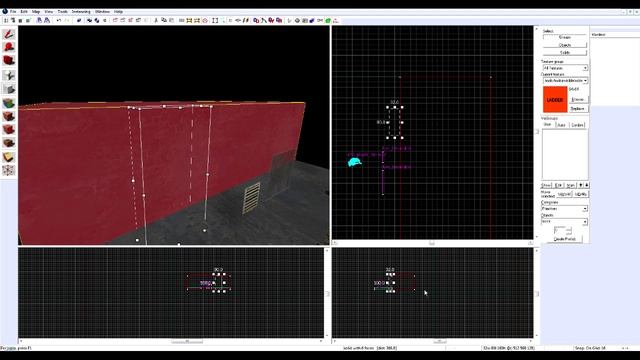Open the View menu

[49, 11]
